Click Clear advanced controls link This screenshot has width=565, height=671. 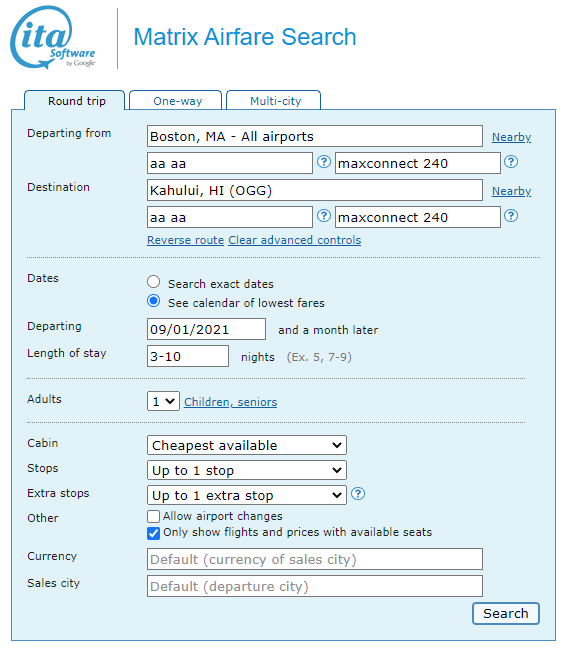pos(294,240)
